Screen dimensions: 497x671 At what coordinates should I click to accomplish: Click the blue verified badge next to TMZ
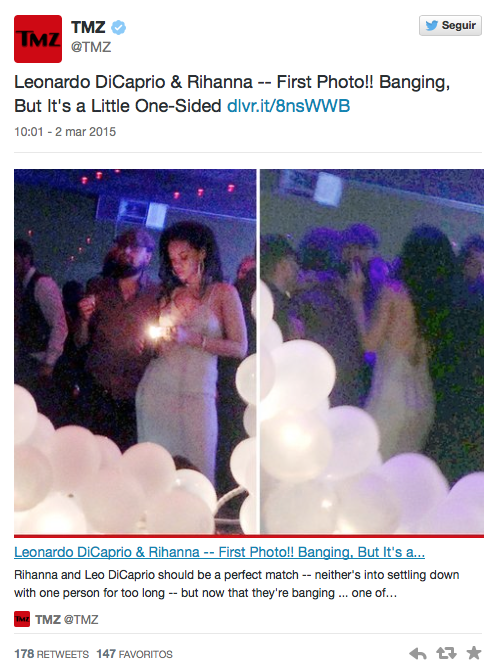[119, 27]
